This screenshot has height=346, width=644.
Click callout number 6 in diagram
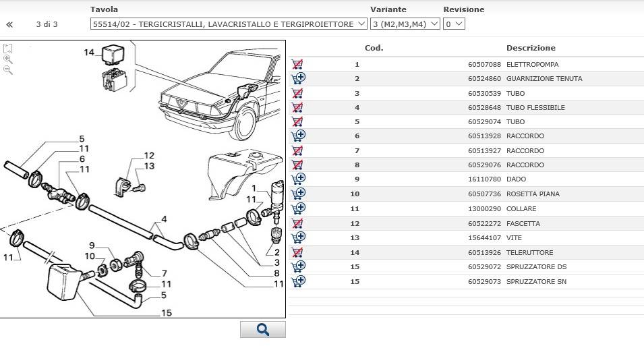point(82,158)
